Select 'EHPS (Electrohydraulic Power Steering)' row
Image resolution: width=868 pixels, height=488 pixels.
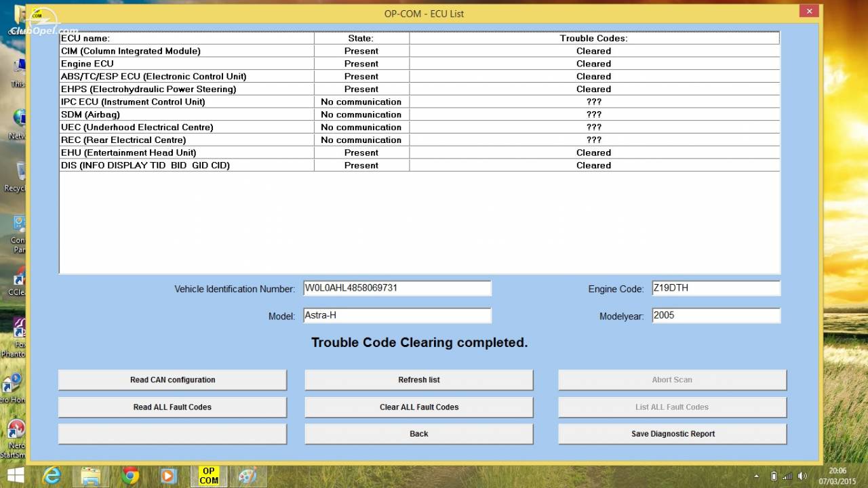coord(419,89)
